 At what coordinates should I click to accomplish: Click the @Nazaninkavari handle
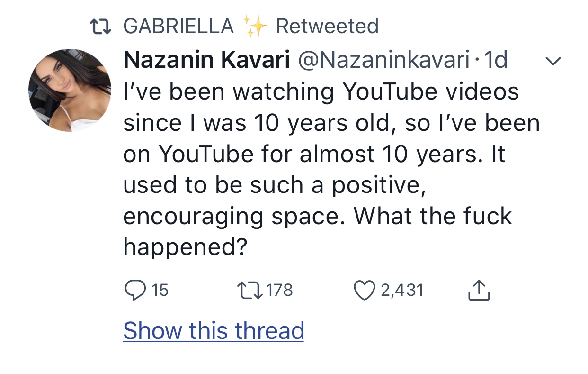(383, 60)
